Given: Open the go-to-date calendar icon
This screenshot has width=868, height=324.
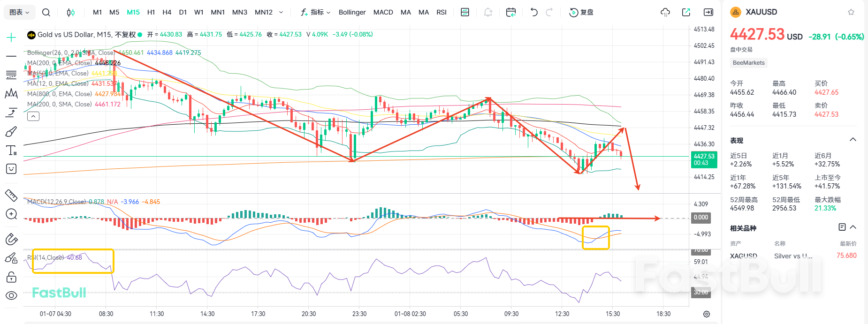Looking at the screenshot, I should [511, 12].
